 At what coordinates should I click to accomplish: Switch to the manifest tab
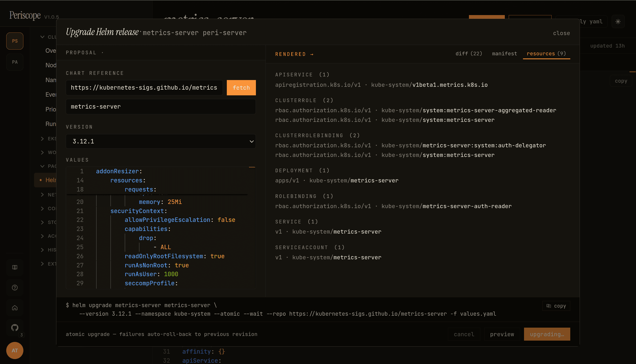[505, 54]
